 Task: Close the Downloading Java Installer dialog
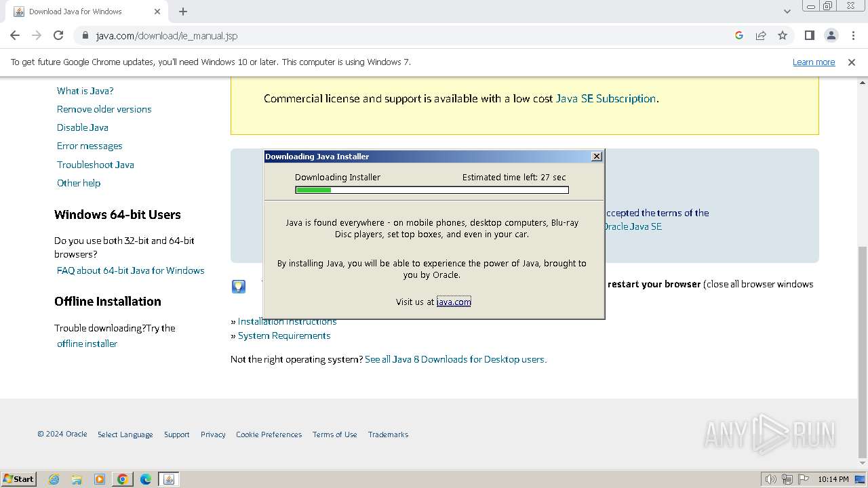point(597,156)
